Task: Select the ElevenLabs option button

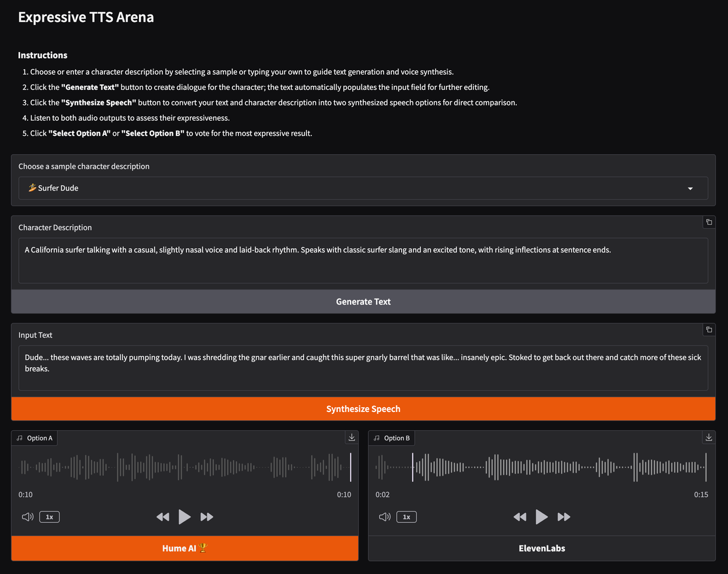Action: [542, 548]
